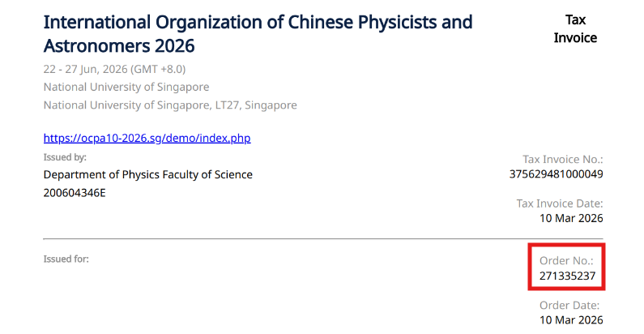Click the "Tax Invoice Date:" label
644x334 pixels.
pyautogui.click(x=559, y=203)
